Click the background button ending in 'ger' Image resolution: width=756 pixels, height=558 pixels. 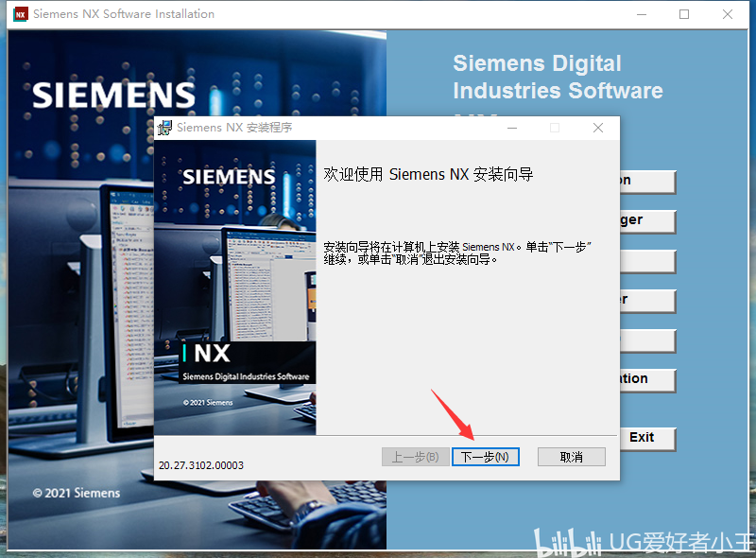point(647,221)
